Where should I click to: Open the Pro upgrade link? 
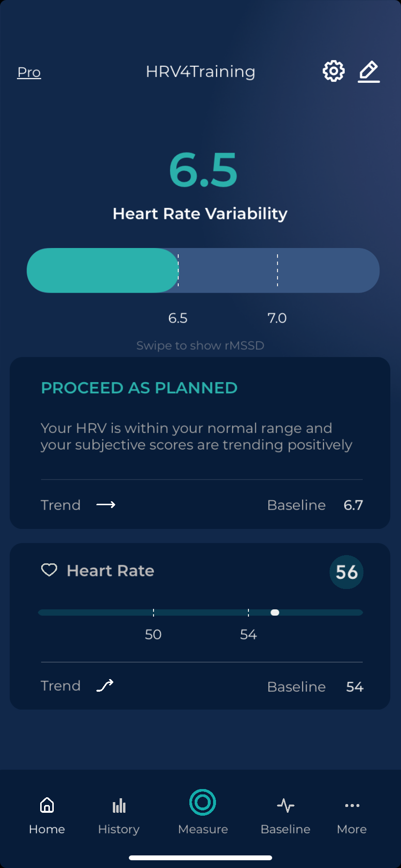point(29,72)
